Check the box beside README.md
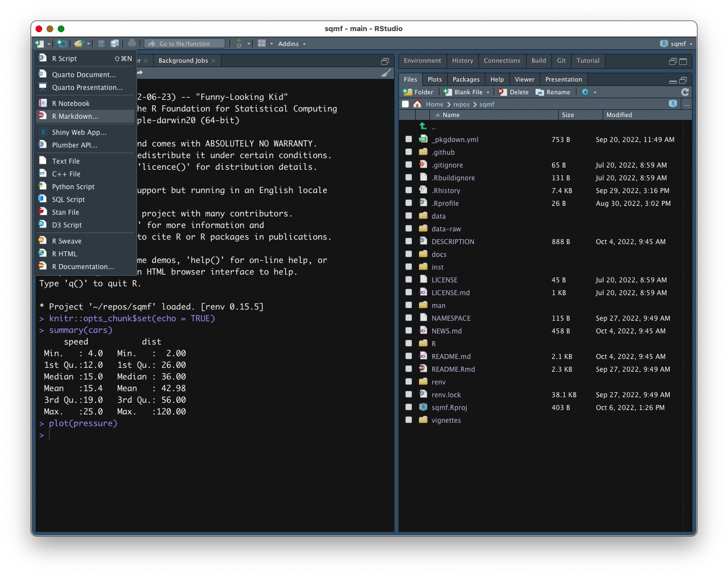The width and height of the screenshot is (728, 577). (409, 357)
